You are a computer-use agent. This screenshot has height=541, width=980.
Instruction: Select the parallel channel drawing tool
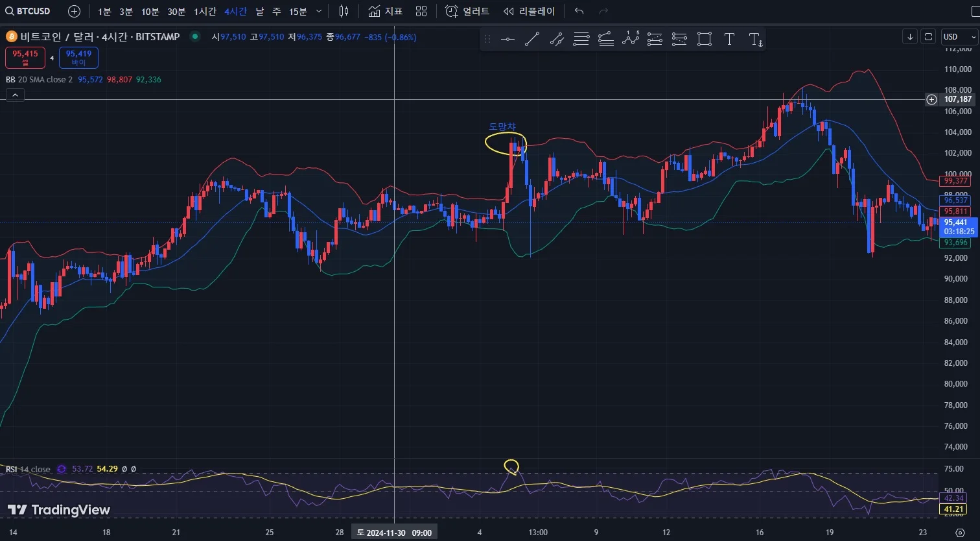coord(557,40)
